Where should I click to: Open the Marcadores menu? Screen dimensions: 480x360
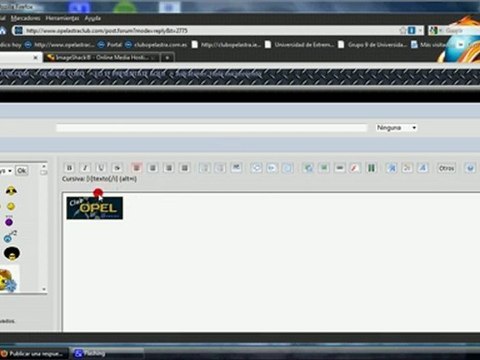[x=25, y=18]
